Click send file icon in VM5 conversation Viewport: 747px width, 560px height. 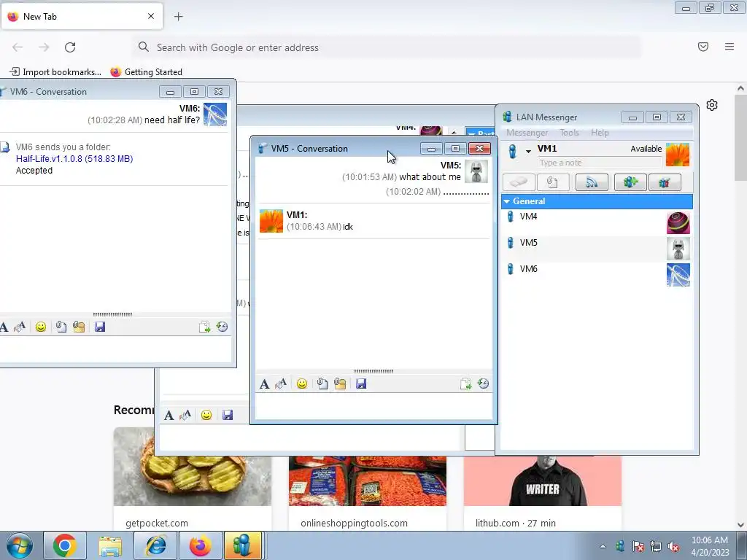click(x=322, y=384)
